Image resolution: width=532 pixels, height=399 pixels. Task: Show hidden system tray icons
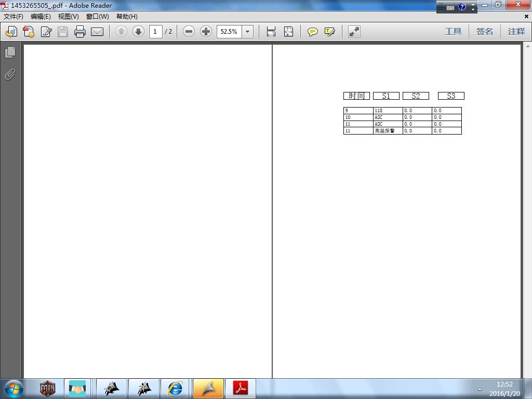point(480,390)
